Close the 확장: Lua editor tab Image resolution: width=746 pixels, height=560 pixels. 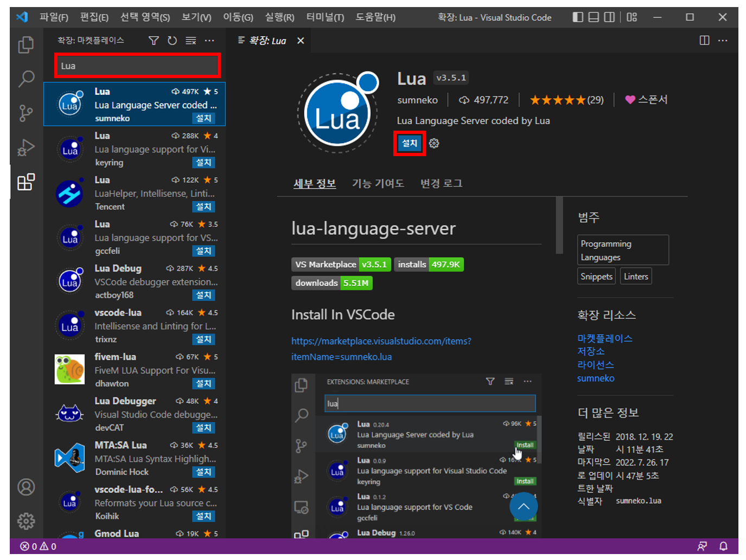coord(301,41)
